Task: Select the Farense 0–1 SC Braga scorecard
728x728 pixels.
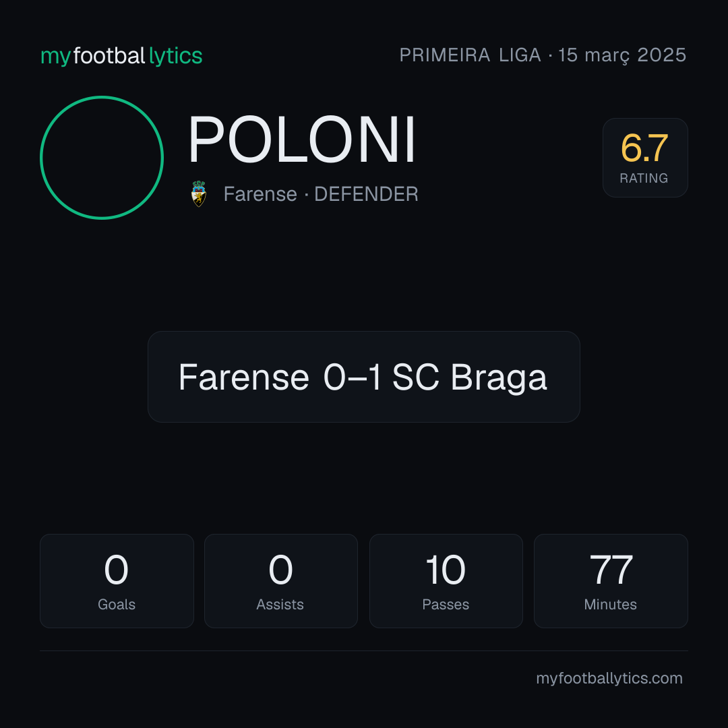Action: [x=363, y=377]
